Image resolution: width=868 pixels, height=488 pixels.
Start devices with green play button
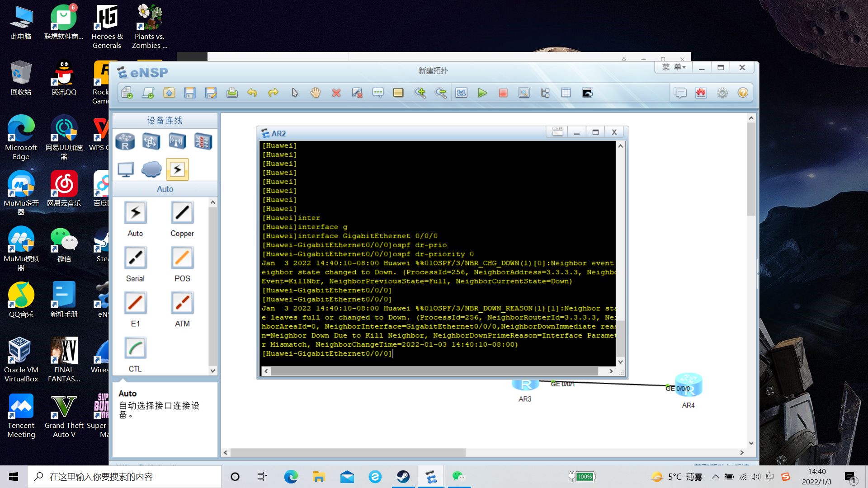click(482, 93)
